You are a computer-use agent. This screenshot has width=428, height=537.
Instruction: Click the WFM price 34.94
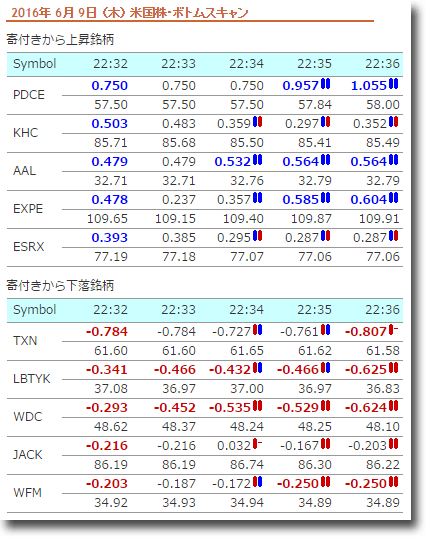coord(247,503)
